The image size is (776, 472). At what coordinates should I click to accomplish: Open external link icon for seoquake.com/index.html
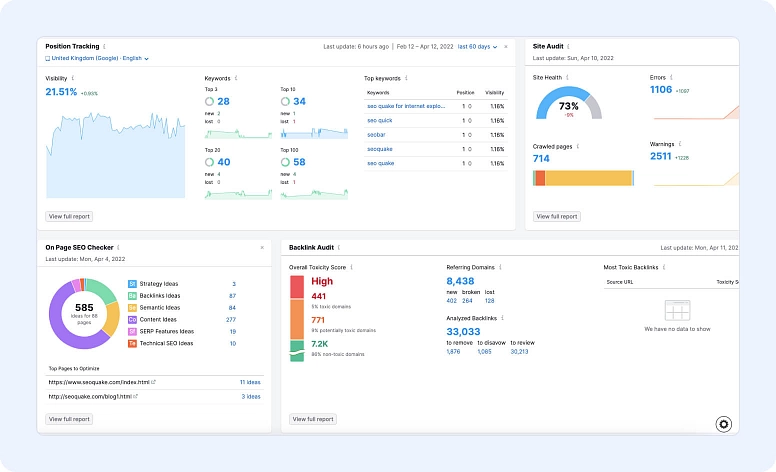pos(153,382)
